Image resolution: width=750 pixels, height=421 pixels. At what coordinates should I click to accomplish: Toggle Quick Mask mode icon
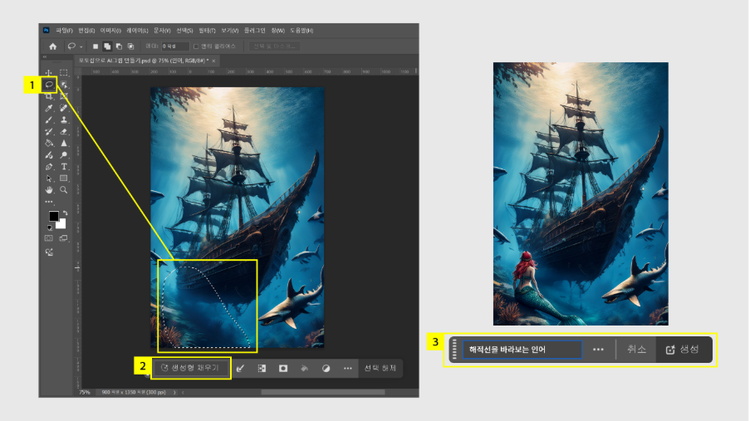click(x=49, y=238)
